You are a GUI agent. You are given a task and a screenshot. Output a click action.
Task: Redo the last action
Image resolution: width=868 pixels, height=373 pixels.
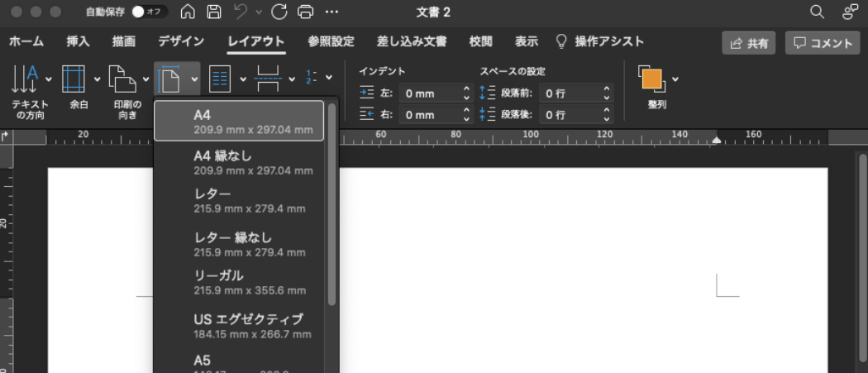[x=279, y=12]
